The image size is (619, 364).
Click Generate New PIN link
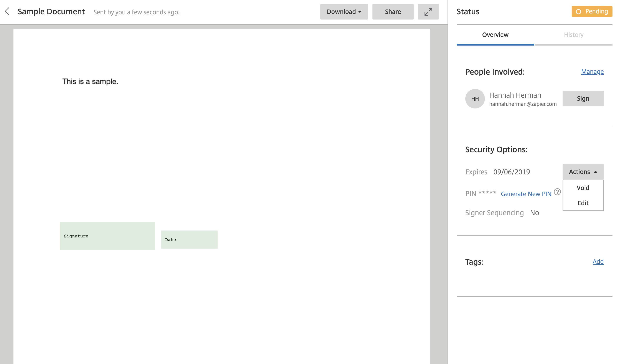tap(526, 194)
